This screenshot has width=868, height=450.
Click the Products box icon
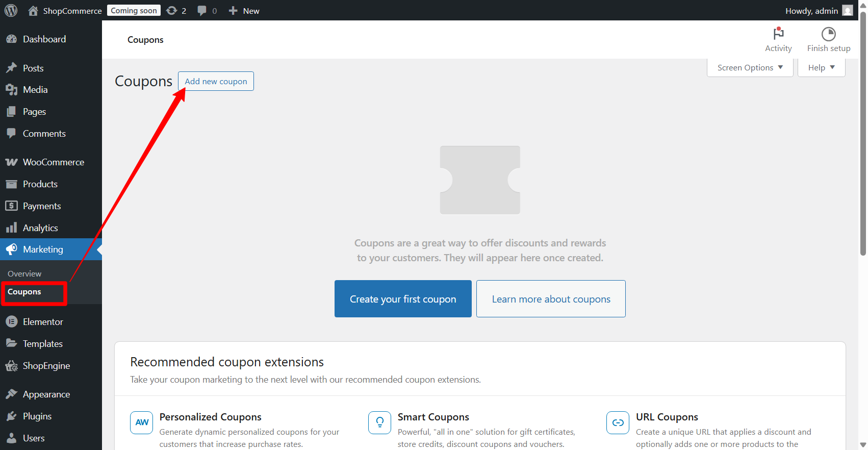(x=11, y=184)
